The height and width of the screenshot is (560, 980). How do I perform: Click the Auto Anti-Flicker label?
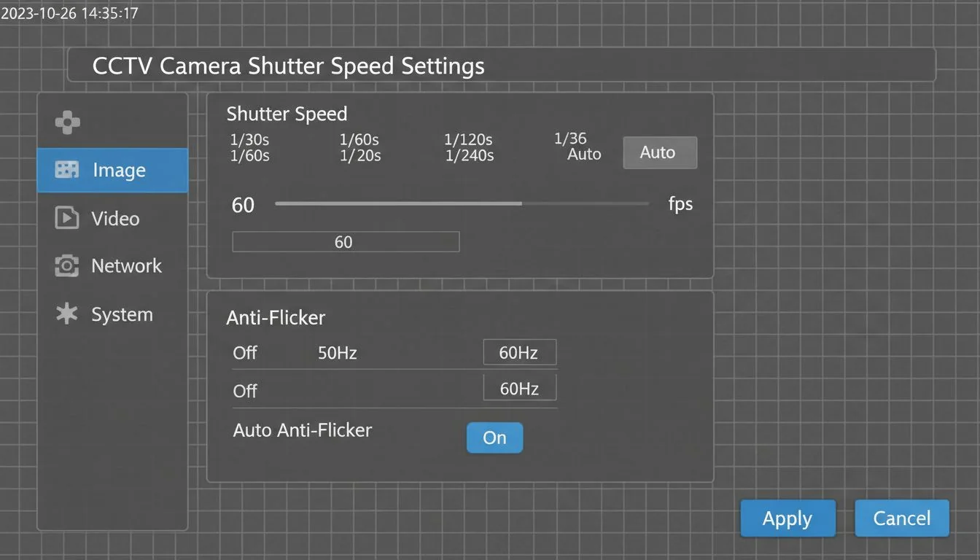[303, 430]
